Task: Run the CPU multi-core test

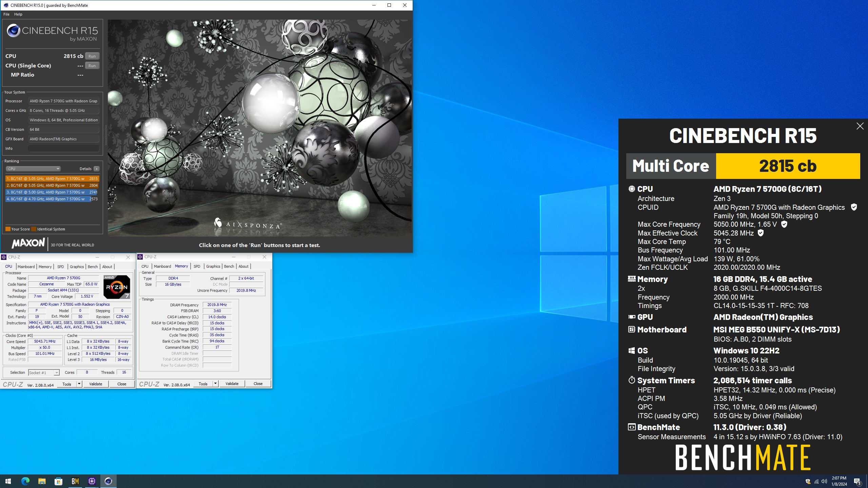Action: pos(92,56)
